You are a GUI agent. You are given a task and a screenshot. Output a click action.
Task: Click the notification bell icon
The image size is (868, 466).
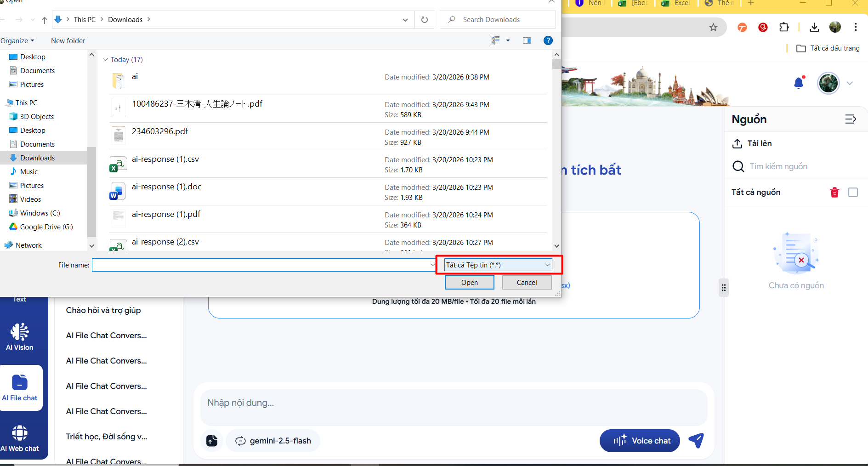click(799, 83)
